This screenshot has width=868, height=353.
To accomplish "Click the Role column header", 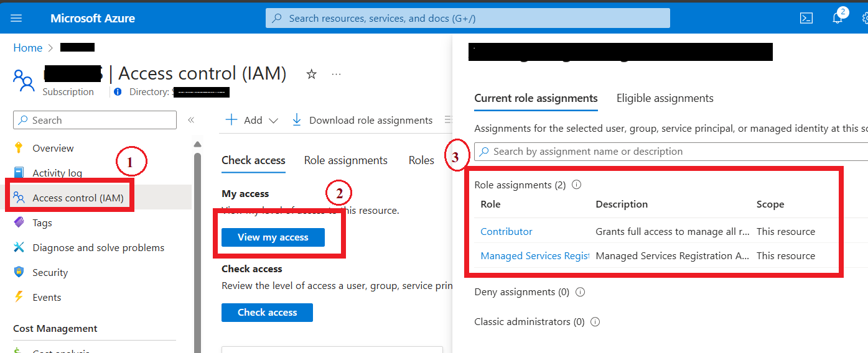I will (490, 204).
